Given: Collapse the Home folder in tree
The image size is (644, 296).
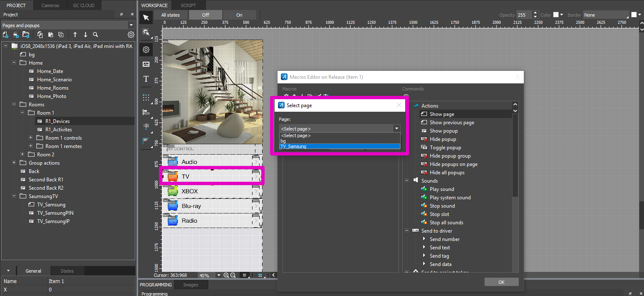Looking at the screenshot, I should pyautogui.click(x=14, y=63).
